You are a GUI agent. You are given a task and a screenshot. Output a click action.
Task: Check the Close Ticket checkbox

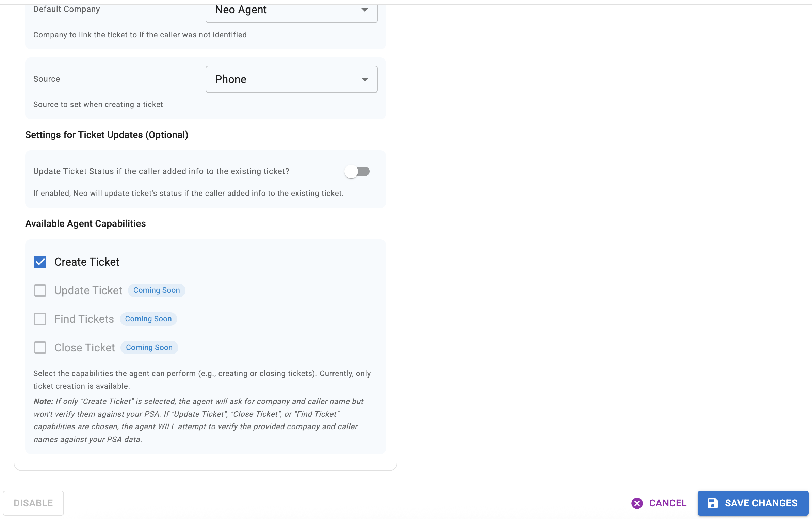coord(40,348)
